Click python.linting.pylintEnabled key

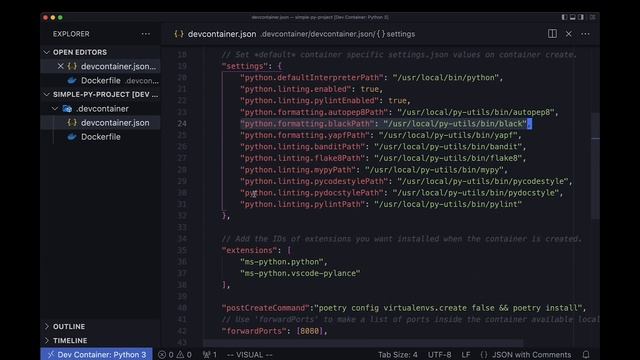tap(310, 100)
